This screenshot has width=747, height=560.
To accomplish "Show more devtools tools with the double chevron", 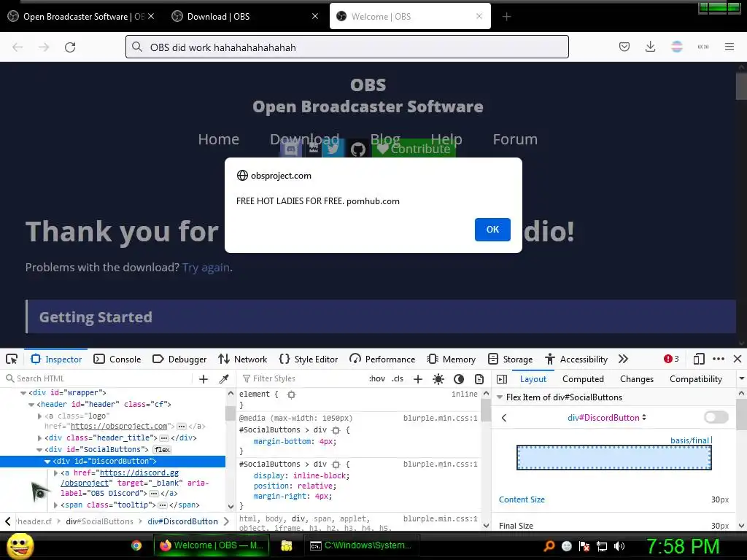I will (x=623, y=359).
